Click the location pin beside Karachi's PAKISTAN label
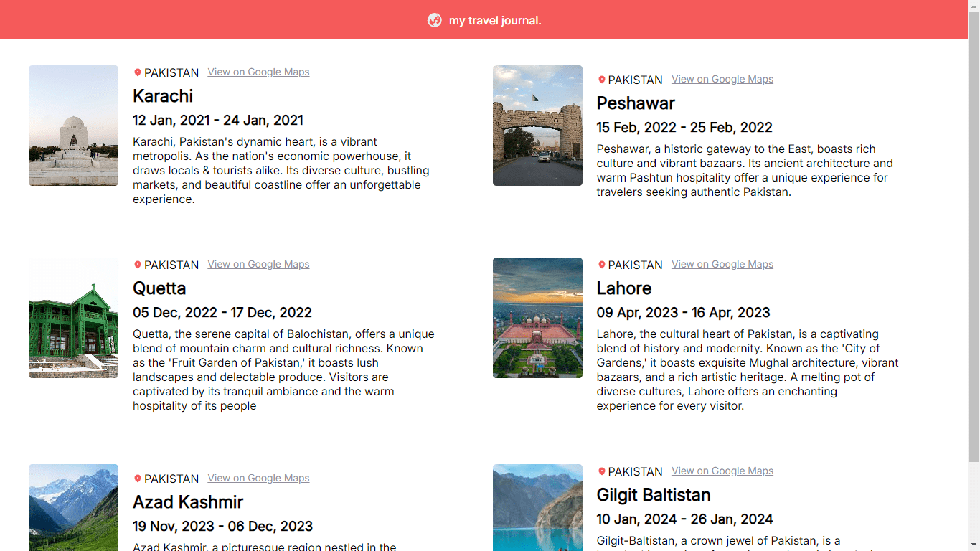980x551 pixels. pos(138,72)
